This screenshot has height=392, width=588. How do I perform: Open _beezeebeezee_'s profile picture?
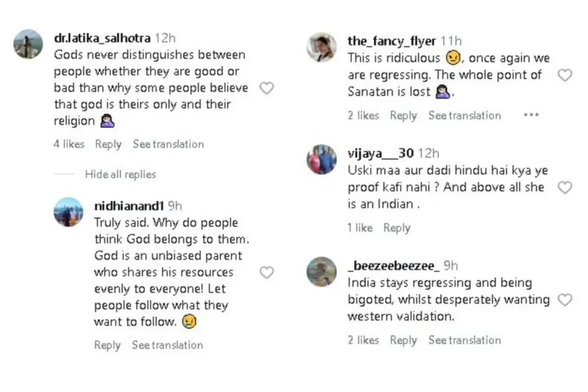coord(322,271)
